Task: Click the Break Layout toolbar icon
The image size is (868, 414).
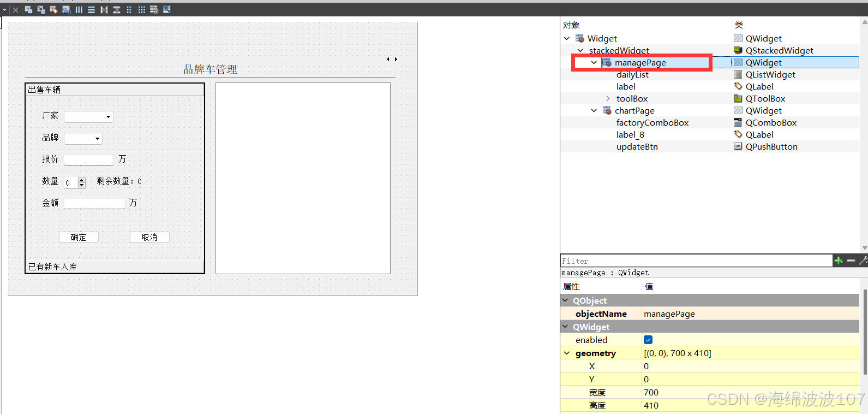Action: coord(154,10)
